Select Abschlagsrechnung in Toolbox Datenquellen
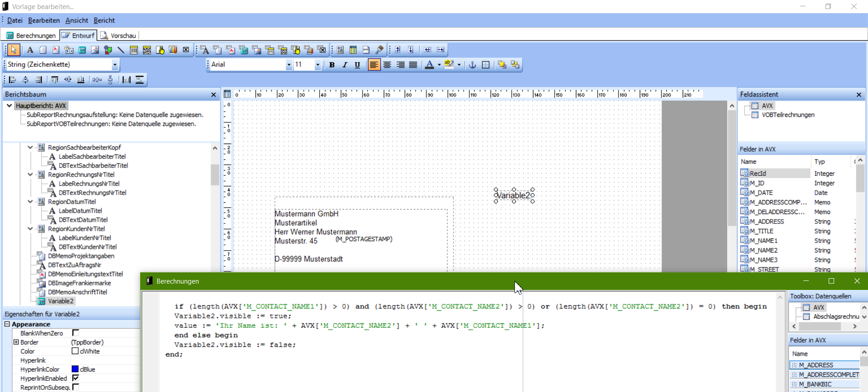 click(x=836, y=317)
